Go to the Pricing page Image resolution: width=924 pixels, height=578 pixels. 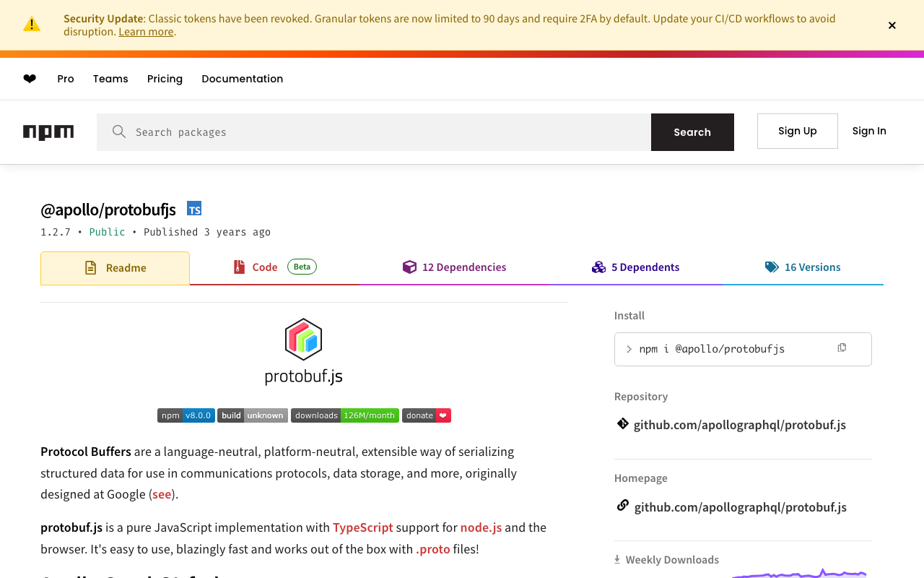coord(165,79)
